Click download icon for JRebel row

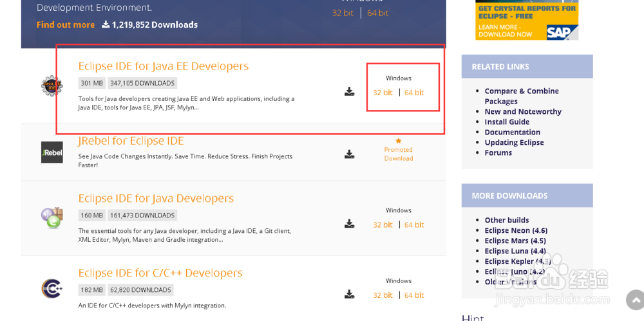(349, 154)
